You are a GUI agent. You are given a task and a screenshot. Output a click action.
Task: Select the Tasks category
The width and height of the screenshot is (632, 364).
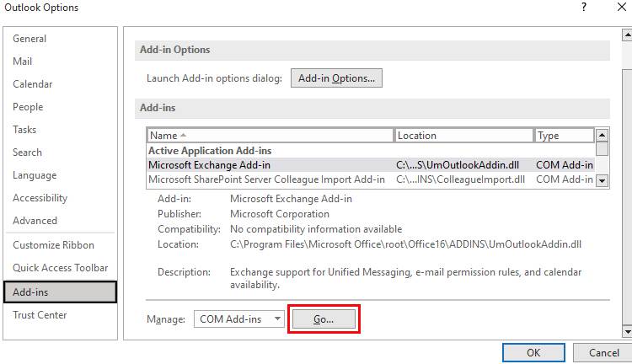pos(24,130)
